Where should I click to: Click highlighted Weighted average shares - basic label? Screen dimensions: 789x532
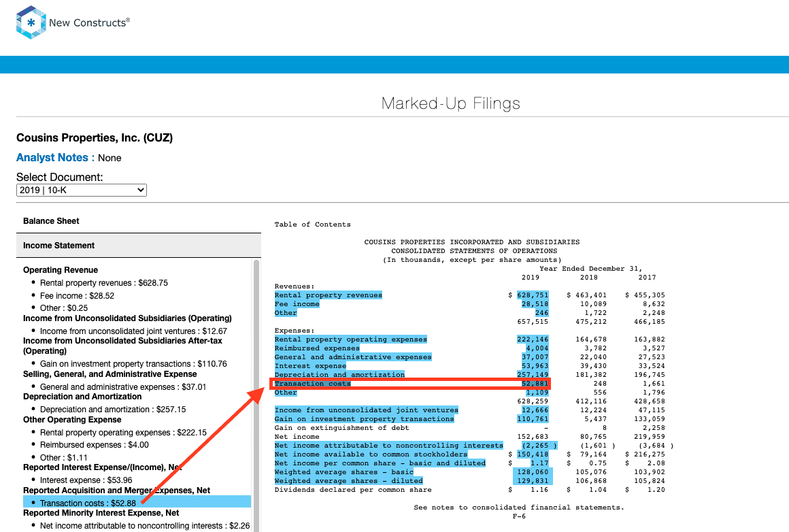[344, 472]
